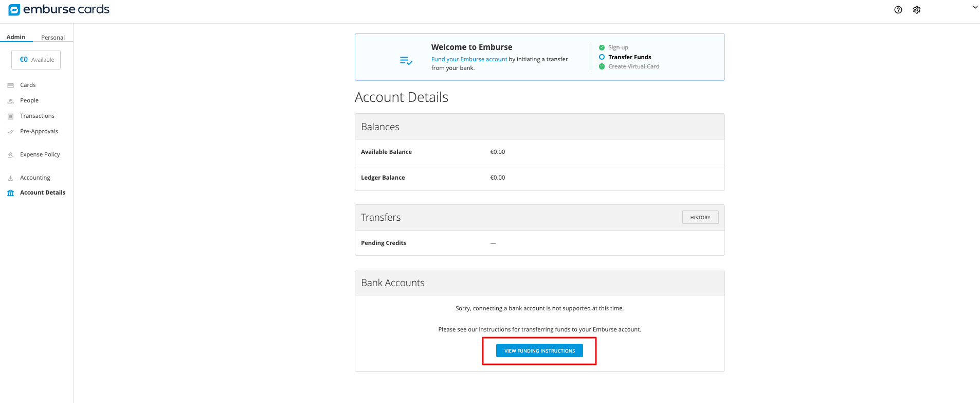Switch to the Personal tab
The width and height of the screenshot is (980, 403).
pyautogui.click(x=53, y=38)
